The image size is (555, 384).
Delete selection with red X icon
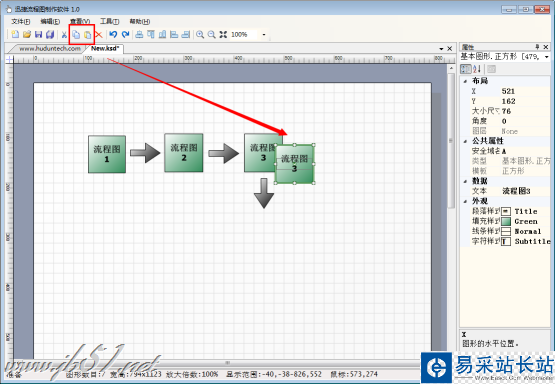[x=99, y=34]
